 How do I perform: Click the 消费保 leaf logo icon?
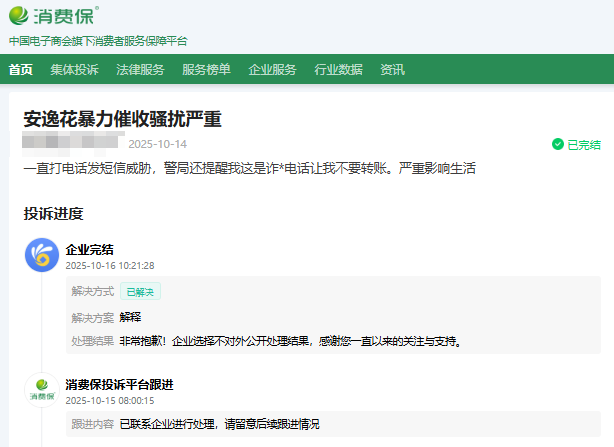coord(21,16)
